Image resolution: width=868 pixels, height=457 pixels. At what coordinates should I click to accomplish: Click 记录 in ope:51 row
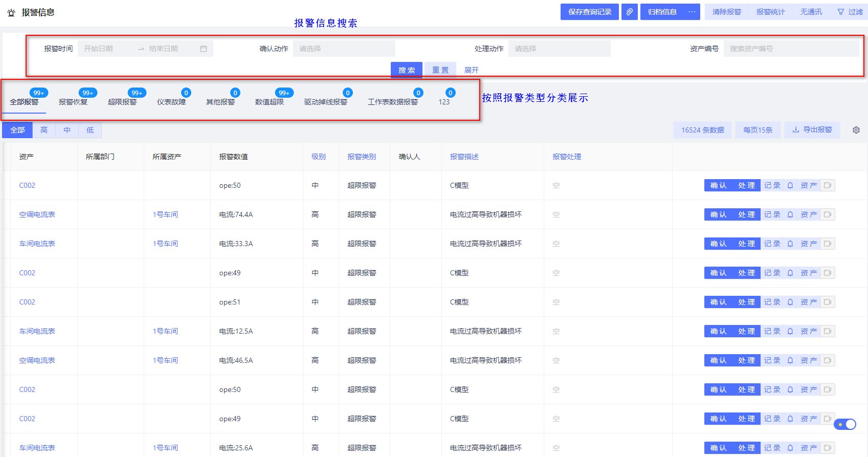point(772,302)
